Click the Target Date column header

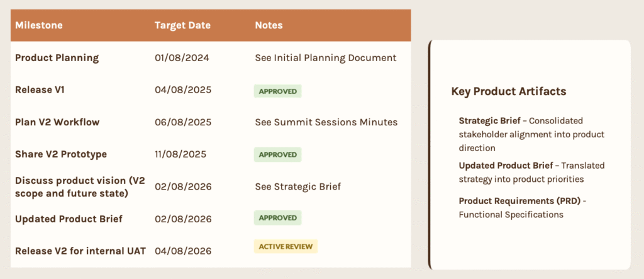coord(182,26)
